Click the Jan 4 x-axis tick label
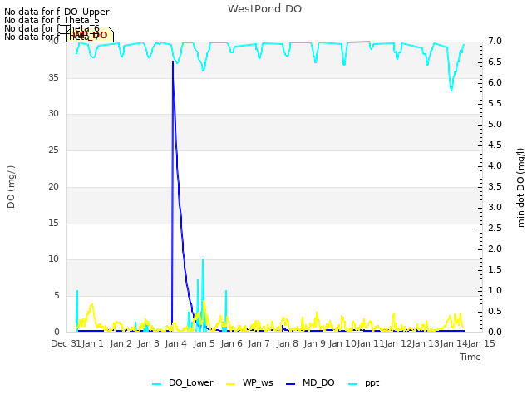Viewport: 532px width, 399px height. pyautogui.click(x=176, y=343)
